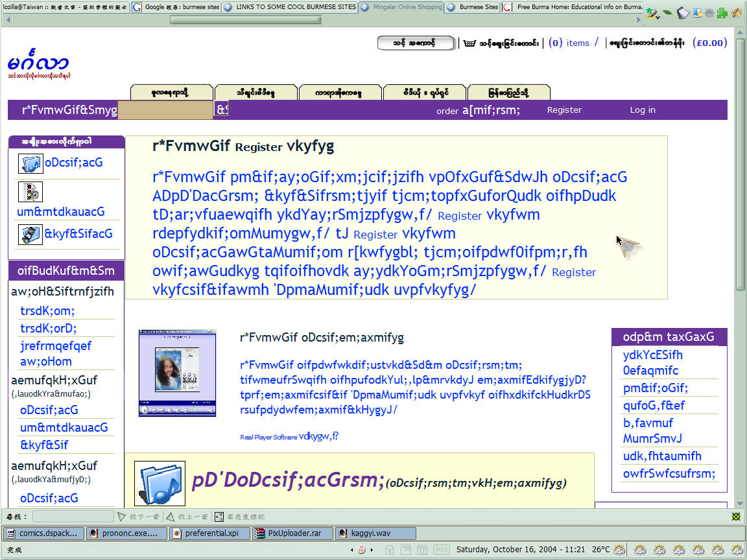Click the udk,fhtaumifh link
The height and width of the screenshot is (560, 747).
coord(662,456)
